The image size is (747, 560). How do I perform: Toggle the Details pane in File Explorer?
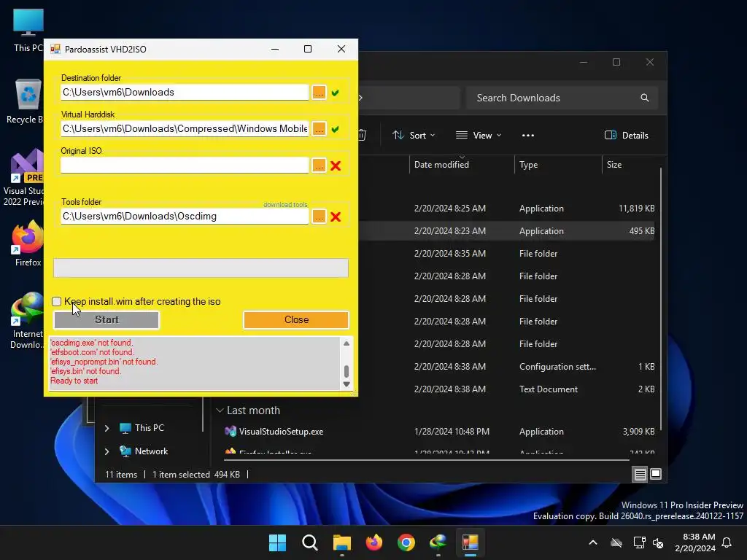click(627, 136)
